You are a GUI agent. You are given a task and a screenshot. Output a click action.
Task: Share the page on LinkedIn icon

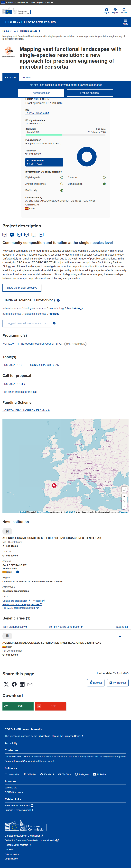coord(22,684)
